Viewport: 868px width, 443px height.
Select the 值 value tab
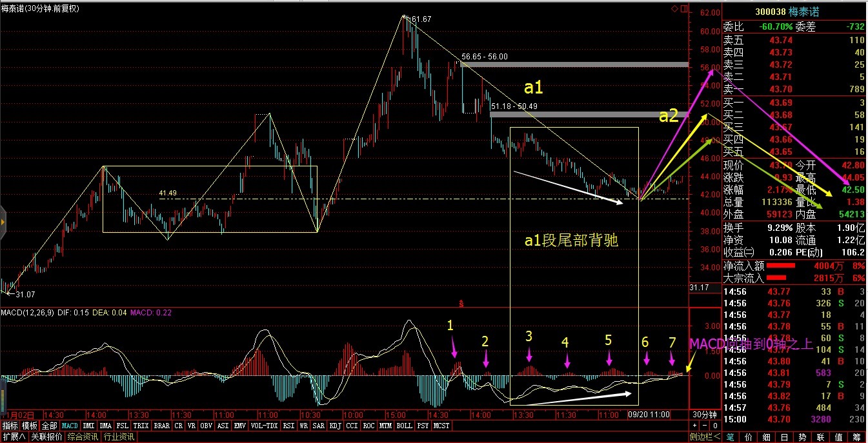point(839,437)
